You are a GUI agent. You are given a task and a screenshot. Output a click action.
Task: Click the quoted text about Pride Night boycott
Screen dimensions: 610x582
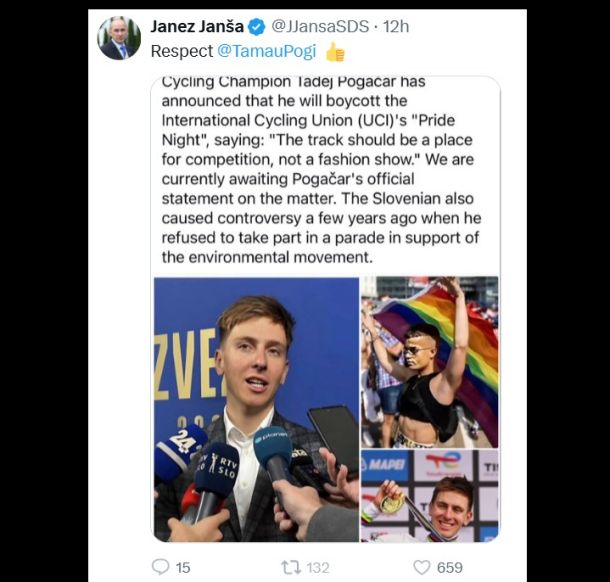coord(321,169)
